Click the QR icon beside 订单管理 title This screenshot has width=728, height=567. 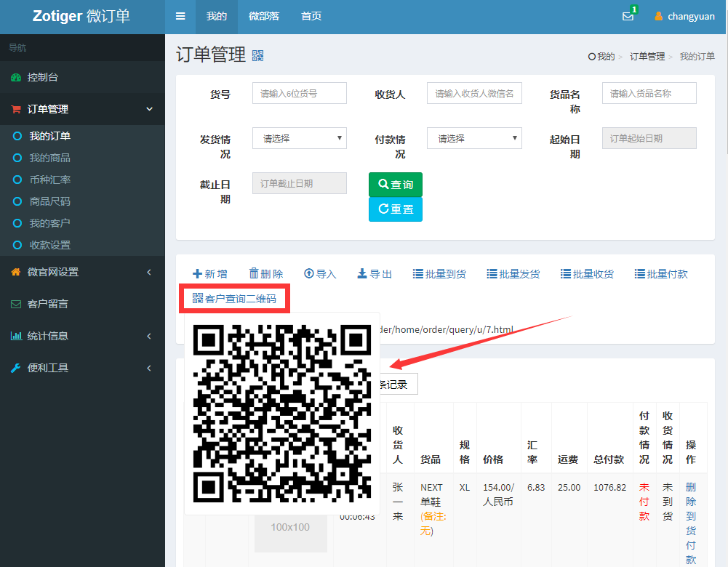(257, 56)
